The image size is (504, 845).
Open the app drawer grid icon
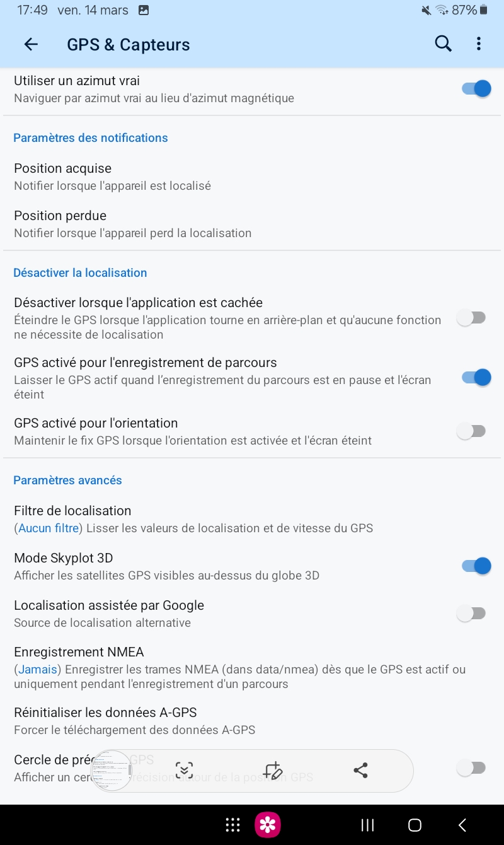(x=233, y=825)
